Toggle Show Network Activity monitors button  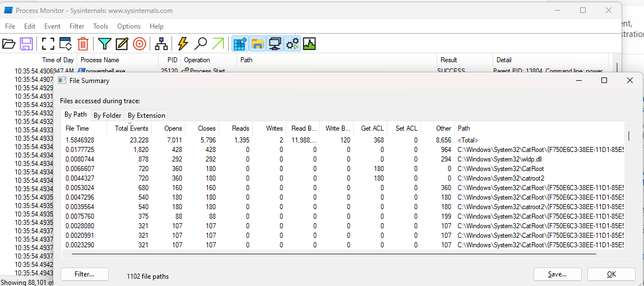coord(275,44)
